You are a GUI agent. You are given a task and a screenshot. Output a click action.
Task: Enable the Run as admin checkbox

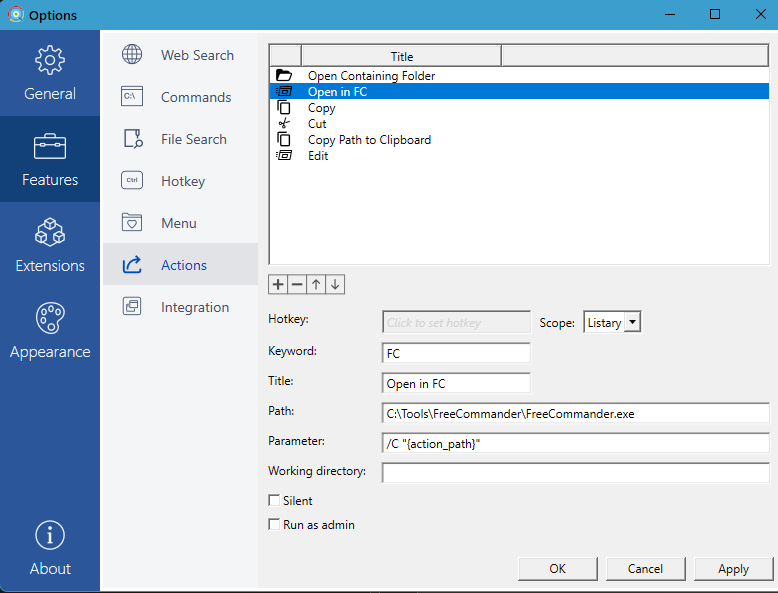[x=275, y=525]
